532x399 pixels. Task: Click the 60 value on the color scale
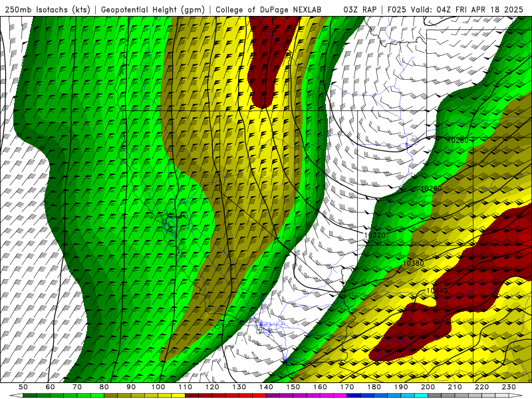click(50, 387)
